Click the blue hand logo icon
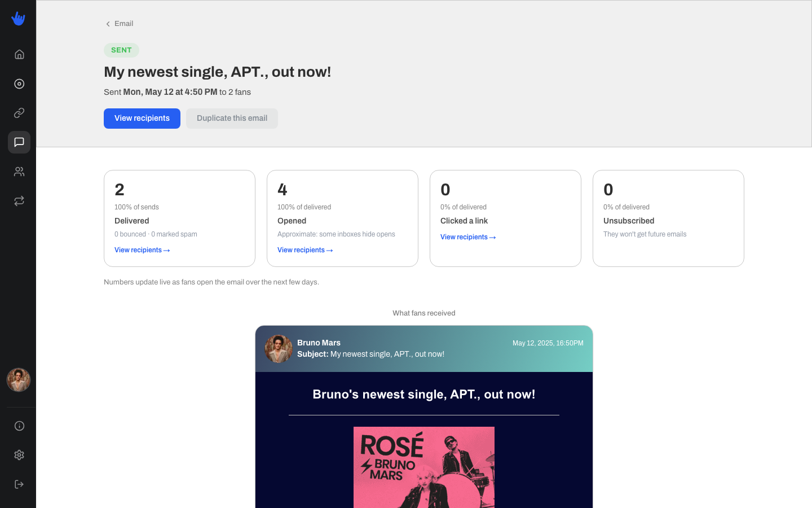 [19, 19]
